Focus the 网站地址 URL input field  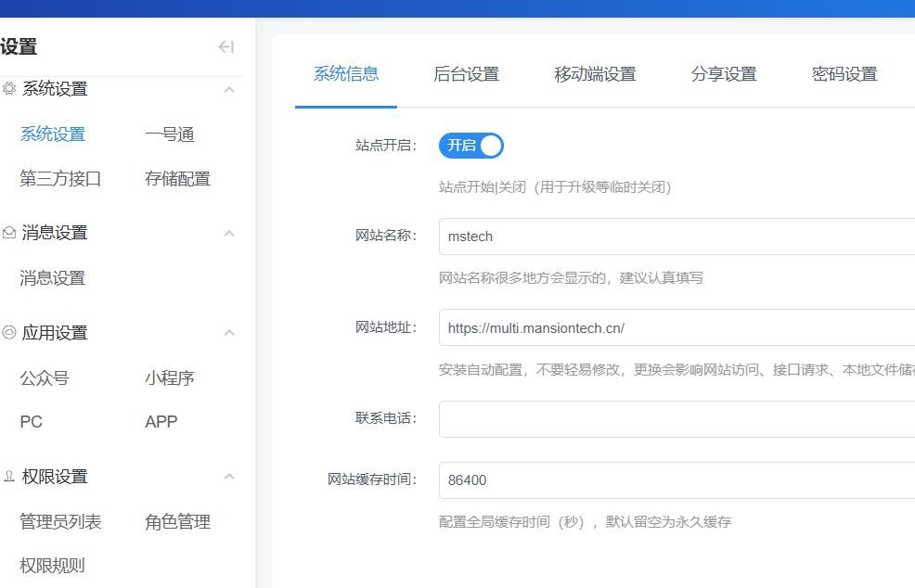[x=677, y=327]
